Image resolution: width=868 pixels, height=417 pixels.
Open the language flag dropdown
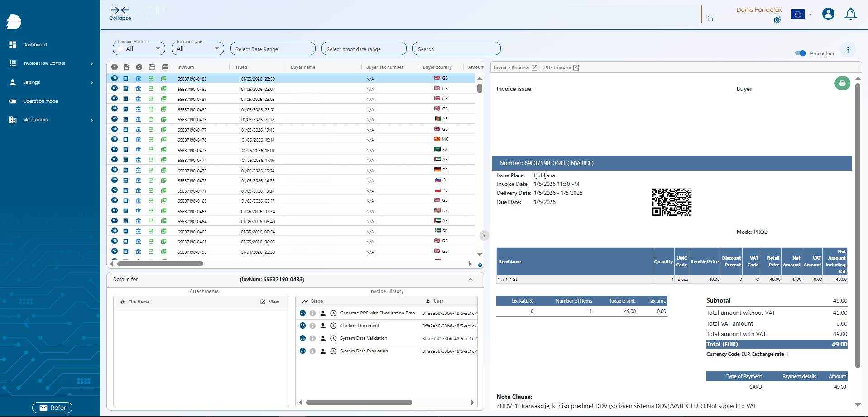[x=801, y=14]
